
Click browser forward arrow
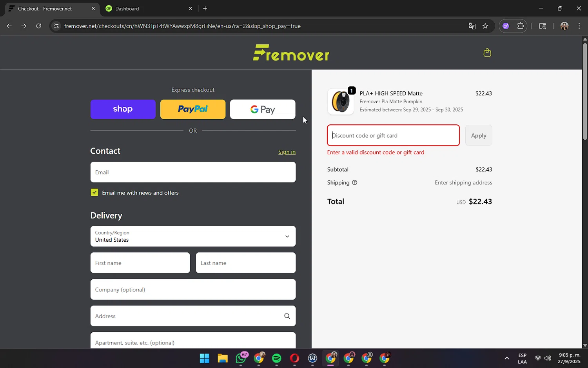pyautogui.click(x=24, y=26)
